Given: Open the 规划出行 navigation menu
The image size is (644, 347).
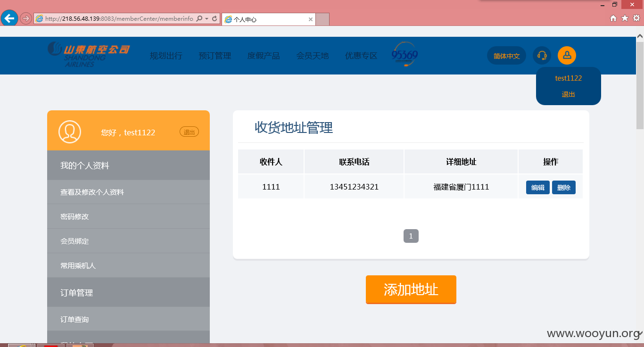Looking at the screenshot, I should click(166, 56).
